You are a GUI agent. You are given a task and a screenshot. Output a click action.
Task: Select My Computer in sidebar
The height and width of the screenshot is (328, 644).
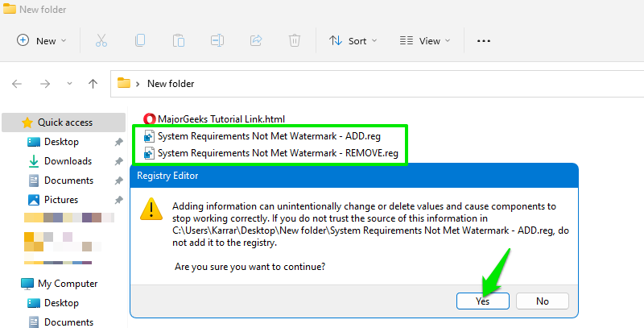tap(68, 284)
